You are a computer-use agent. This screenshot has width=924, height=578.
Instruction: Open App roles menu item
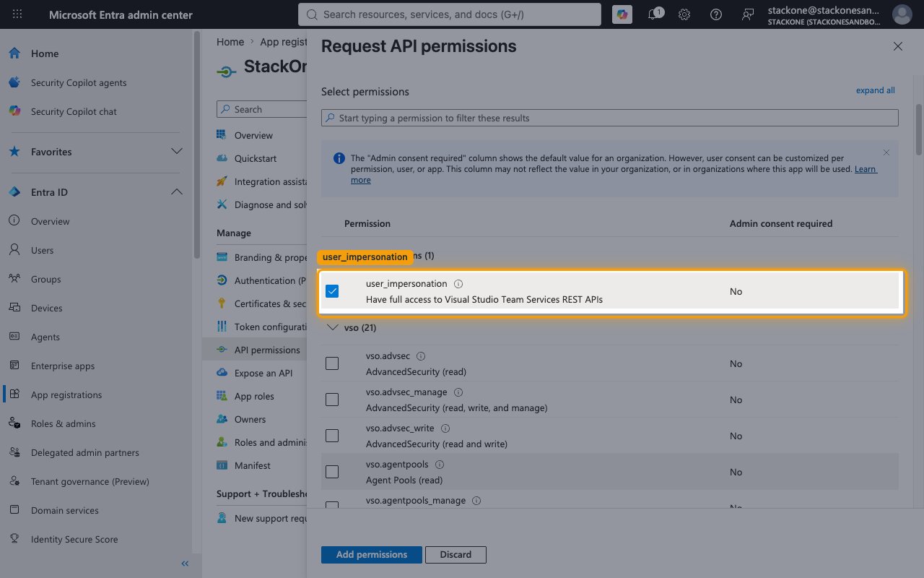click(x=254, y=396)
